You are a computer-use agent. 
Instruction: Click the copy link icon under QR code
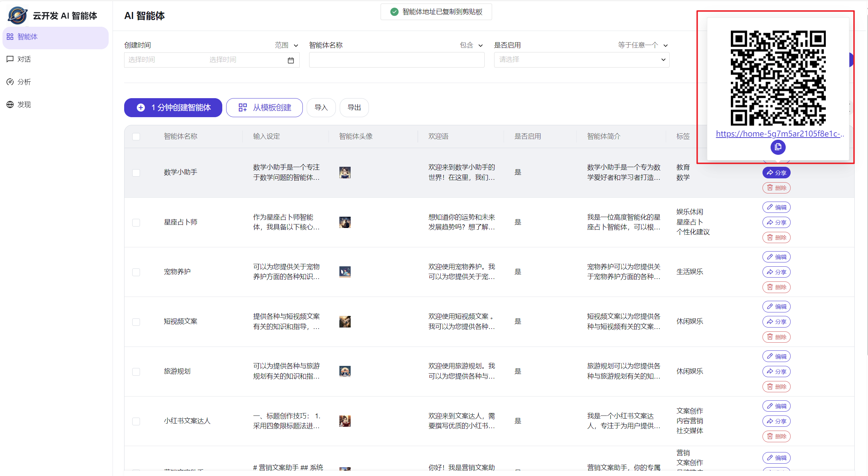778,147
